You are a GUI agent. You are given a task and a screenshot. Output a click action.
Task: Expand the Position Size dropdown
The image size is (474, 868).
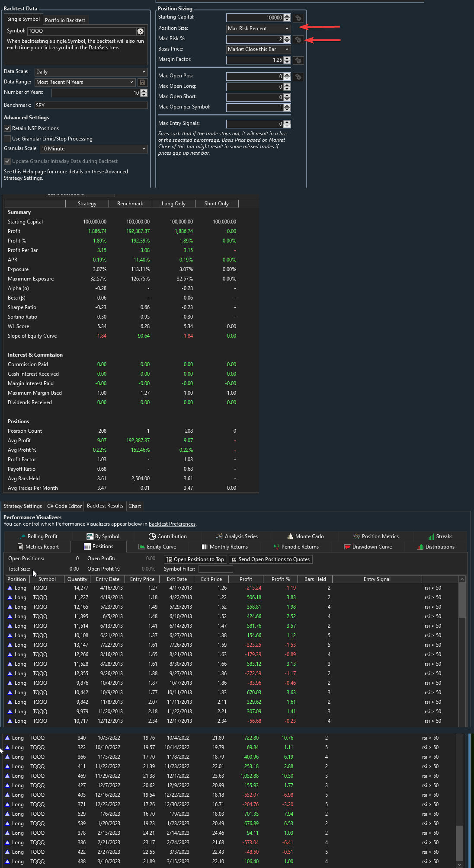point(258,29)
